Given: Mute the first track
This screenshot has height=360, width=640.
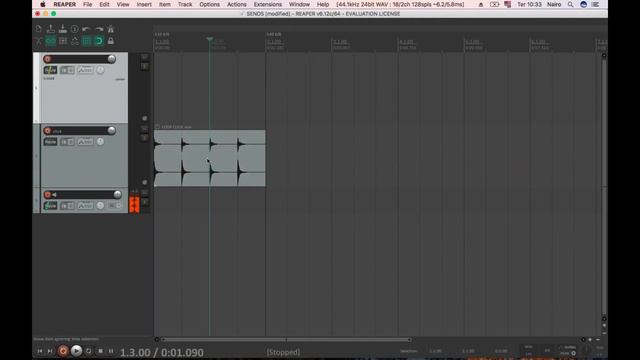Looking at the screenshot, I should [144, 57].
